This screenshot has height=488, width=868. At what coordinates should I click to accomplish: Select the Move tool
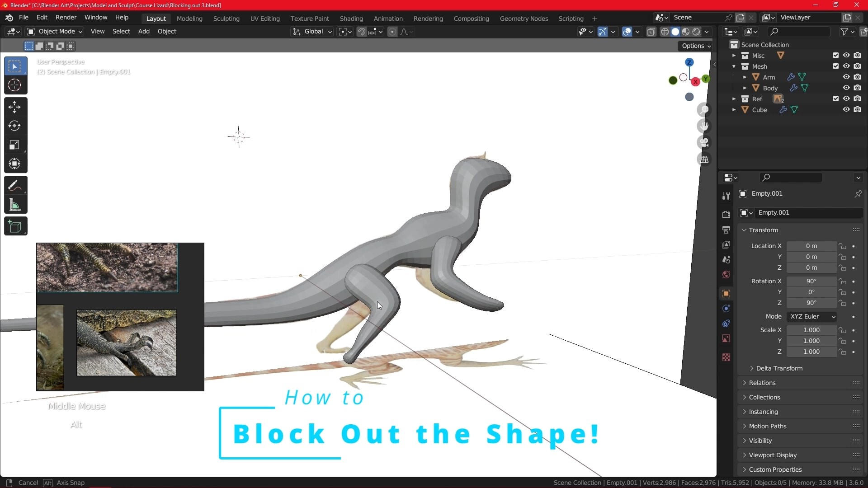point(15,107)
